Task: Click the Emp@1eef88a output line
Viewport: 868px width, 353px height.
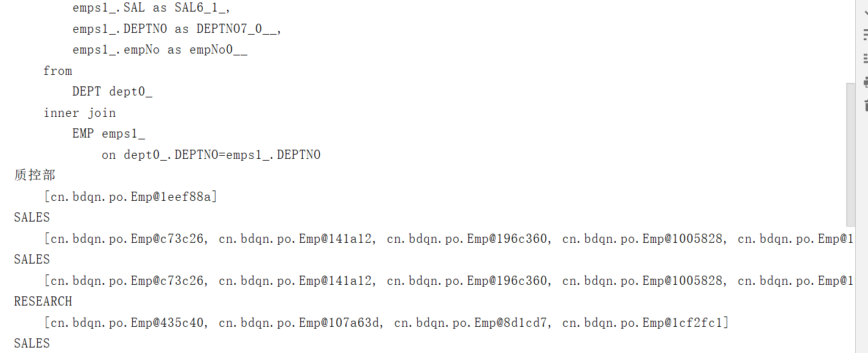Action: pyautogui.click(x=130, y=197)
